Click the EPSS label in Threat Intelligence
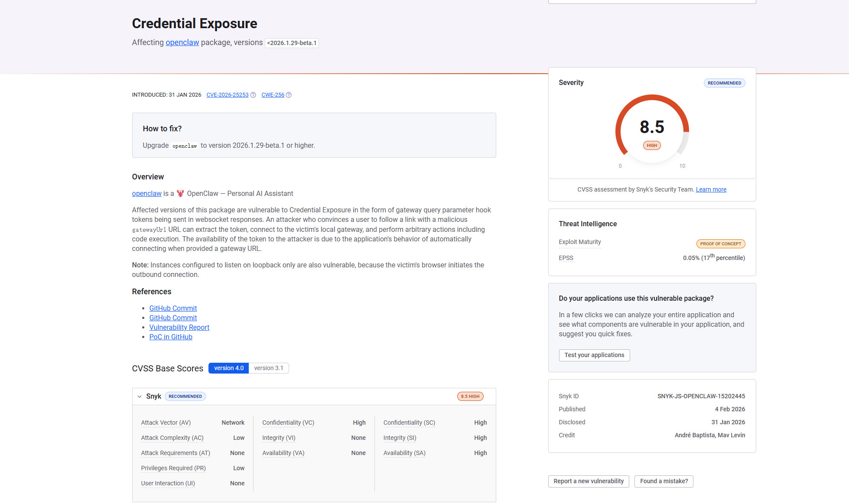This screenshot has height=504, width=849. tap(566, 258)
